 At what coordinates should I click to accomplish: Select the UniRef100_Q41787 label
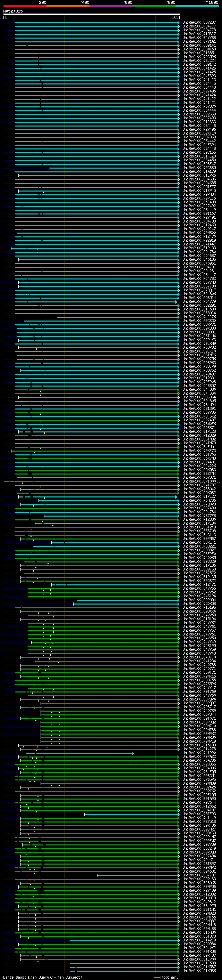tap(199, 485)
